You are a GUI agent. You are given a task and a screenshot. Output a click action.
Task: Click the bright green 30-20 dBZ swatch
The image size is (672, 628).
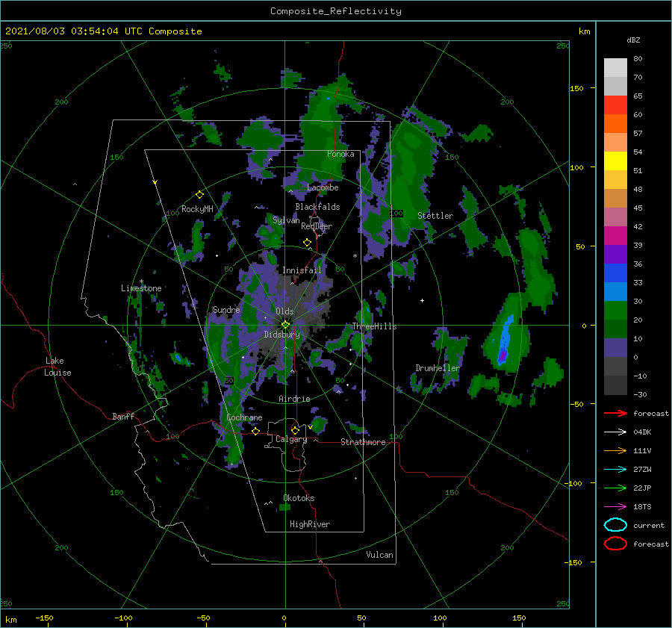click(x=615, y=311)
